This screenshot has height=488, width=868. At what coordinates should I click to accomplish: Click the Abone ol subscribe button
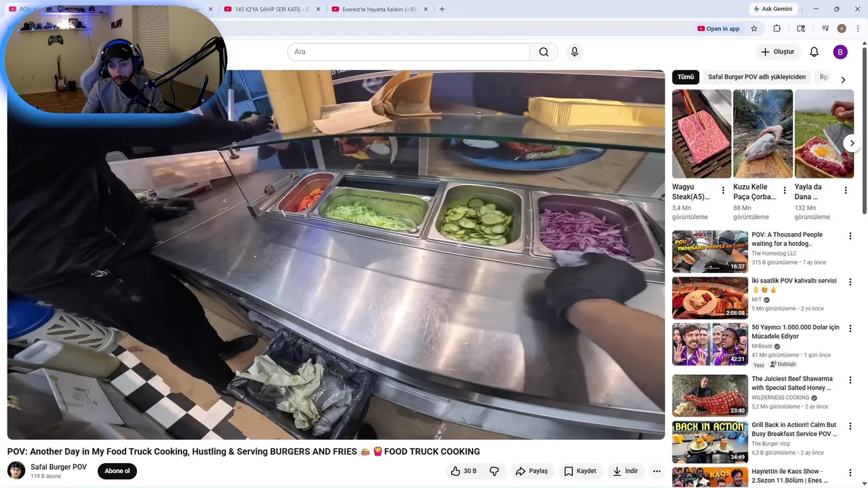click(x=117, y=471)
